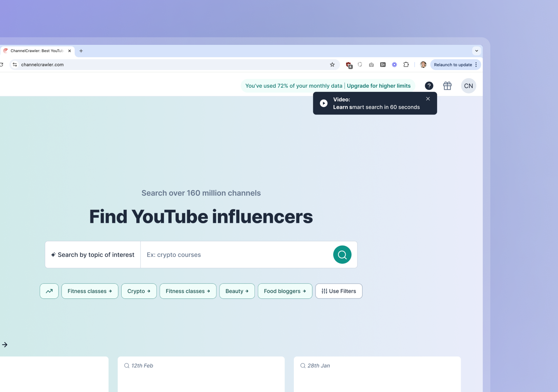The image size is (558, 392).
Task: Close the ChannelCrawler tab
Action: (x=69, y=51)
